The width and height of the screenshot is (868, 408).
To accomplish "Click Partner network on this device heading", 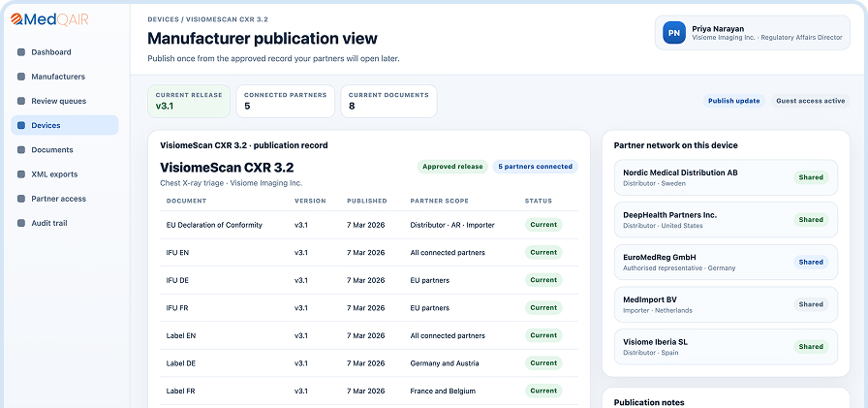I will point(676,145).
